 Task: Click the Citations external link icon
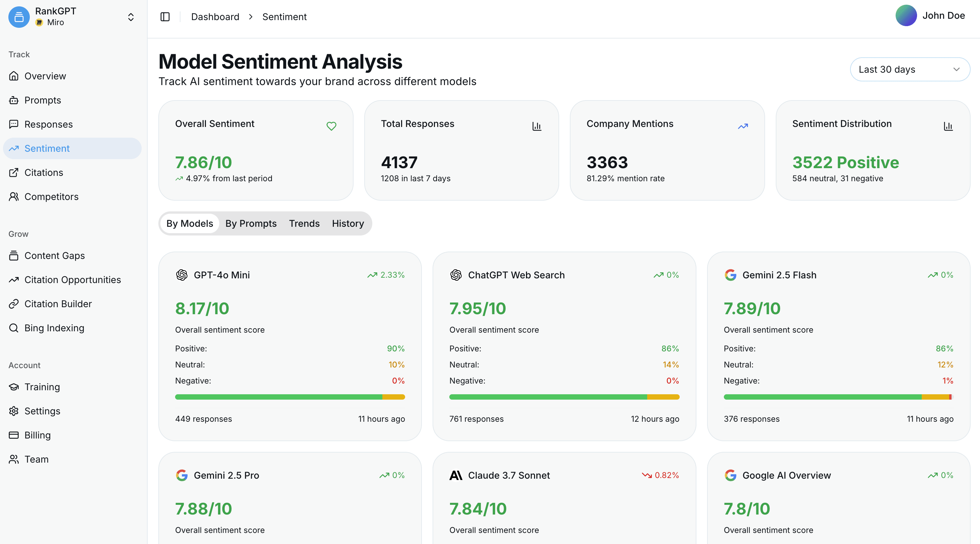pos(14,173)
